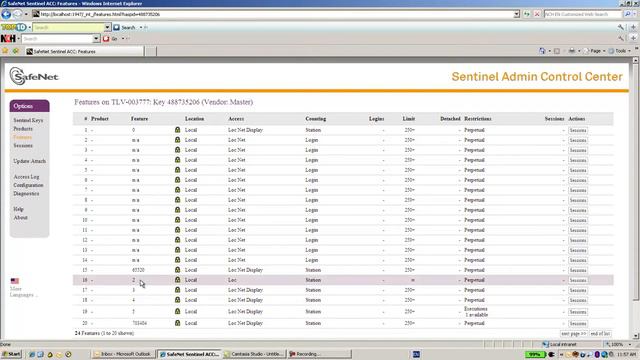Click the Favorites star icon

click(5, 51)
